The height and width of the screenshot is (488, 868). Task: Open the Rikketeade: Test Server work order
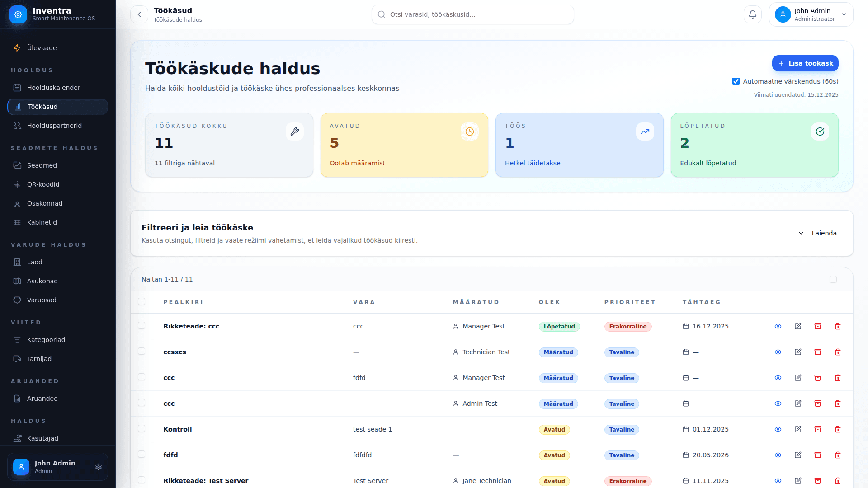click(x=206, y=481)
